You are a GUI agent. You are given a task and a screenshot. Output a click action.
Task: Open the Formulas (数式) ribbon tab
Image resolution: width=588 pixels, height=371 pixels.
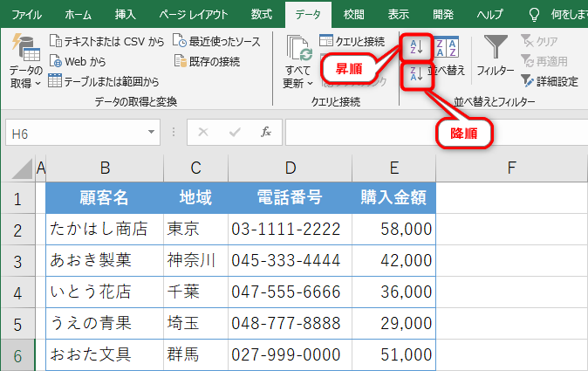260,14
